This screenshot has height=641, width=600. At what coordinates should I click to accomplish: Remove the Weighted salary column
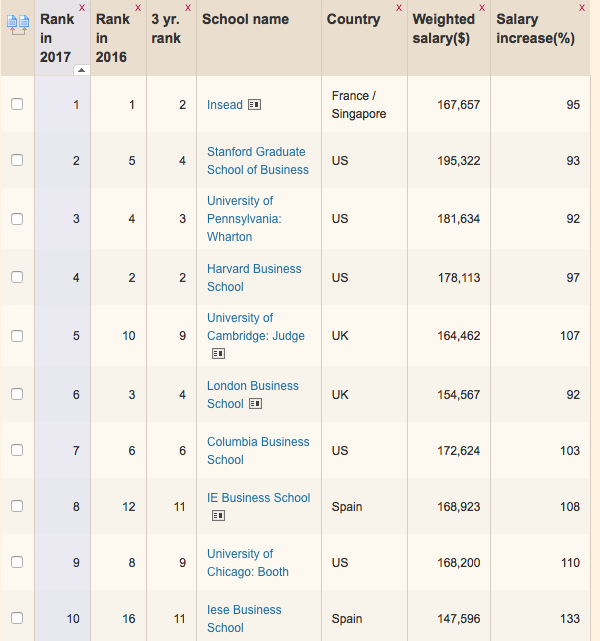click(x=482, y=8)
